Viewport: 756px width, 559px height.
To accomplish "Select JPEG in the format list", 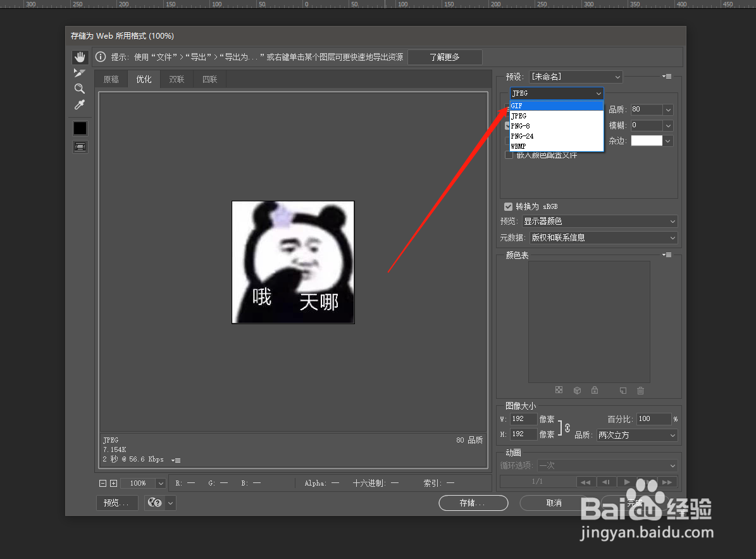I will [x=557, y=116].
